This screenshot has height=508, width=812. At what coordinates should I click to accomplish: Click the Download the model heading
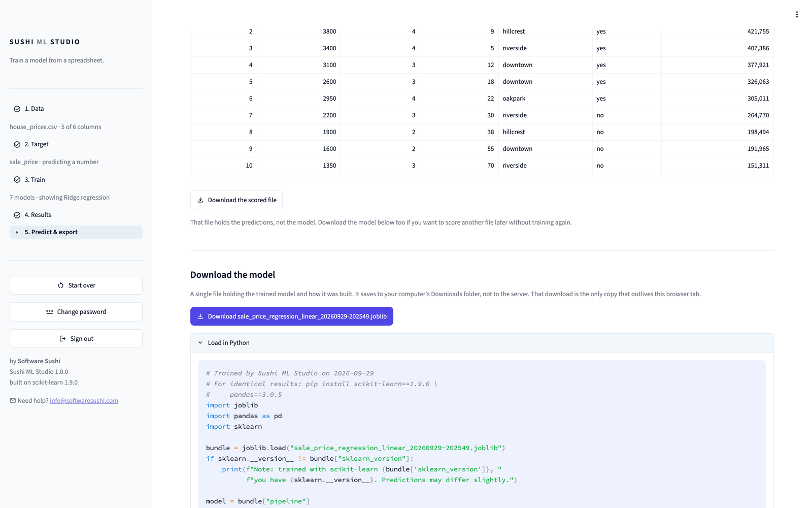[233, 275]
